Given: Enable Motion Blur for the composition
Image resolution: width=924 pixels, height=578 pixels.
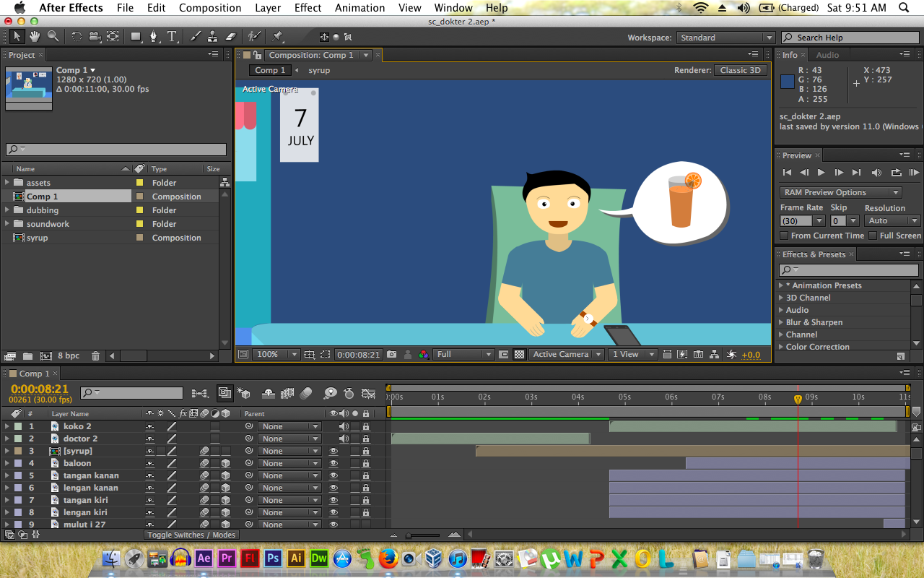Looking at the screenshot, I should (306, 394).
